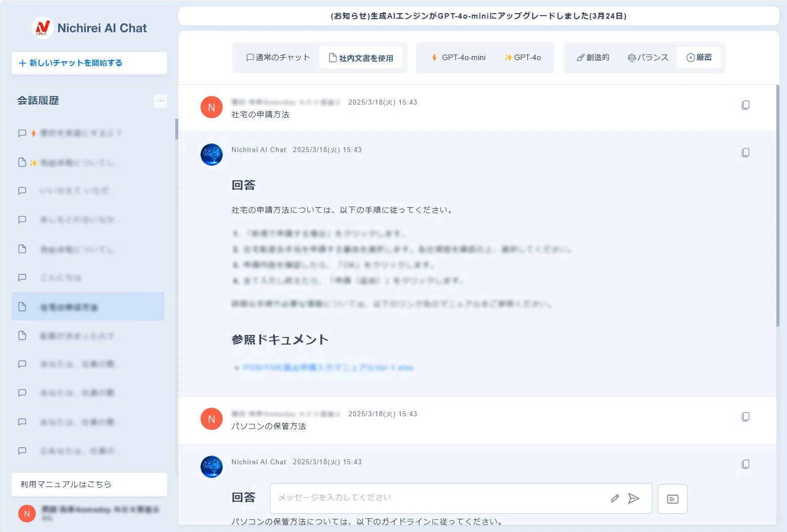Viewport: 787px width, 532px height.
Task: Click the AI avatar on the second answer
Action: coord(212,467)
